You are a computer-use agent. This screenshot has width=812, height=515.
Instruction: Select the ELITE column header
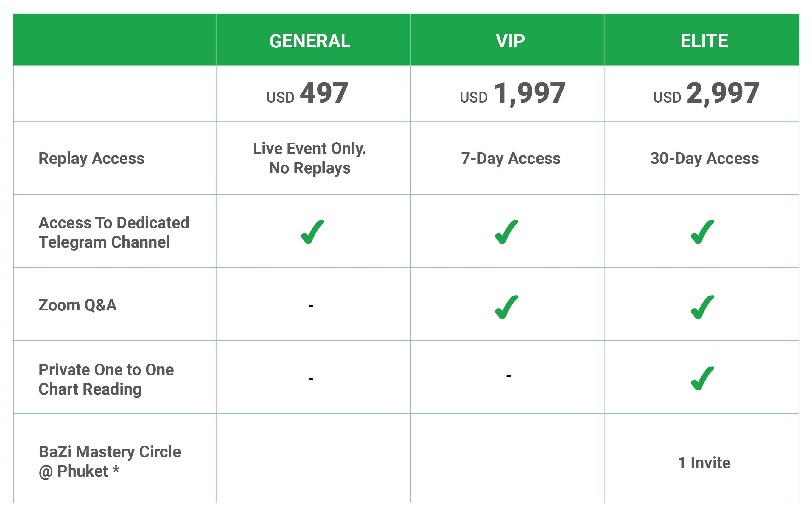pos(704,41)
